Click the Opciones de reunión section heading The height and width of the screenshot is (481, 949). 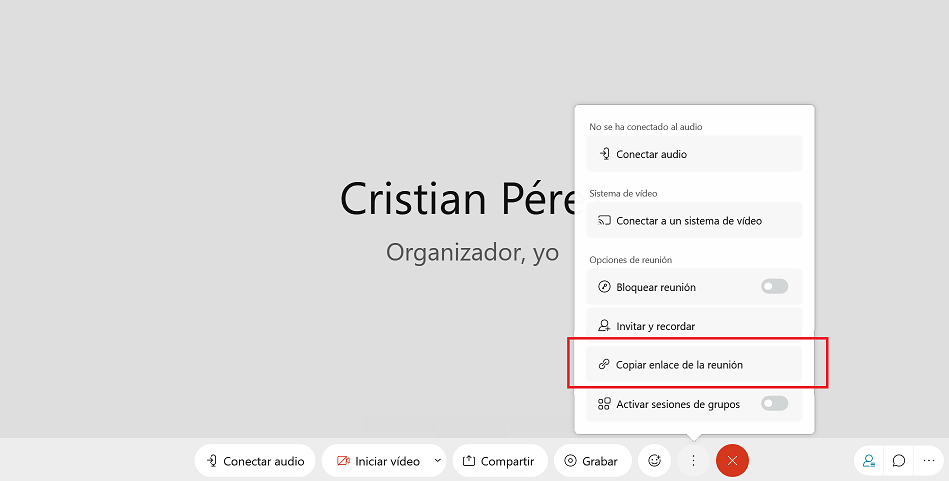630,260
